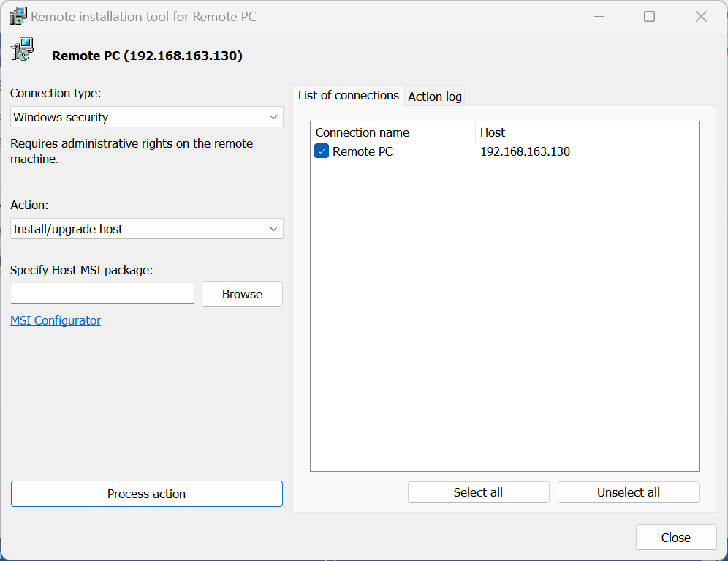Viewport: 728px width, 561px height.
Task: Click the Process action button
Action: [x=146, y=494]
